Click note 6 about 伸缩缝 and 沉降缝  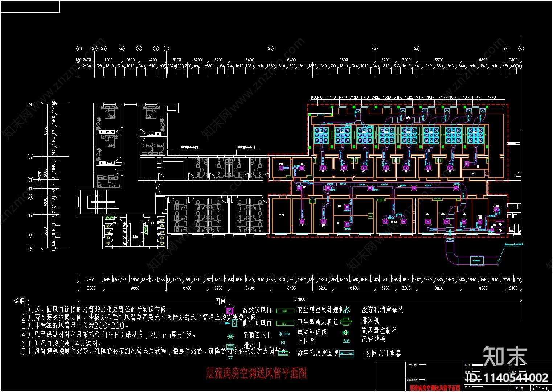pyautogui.click(x=155, y=351)
